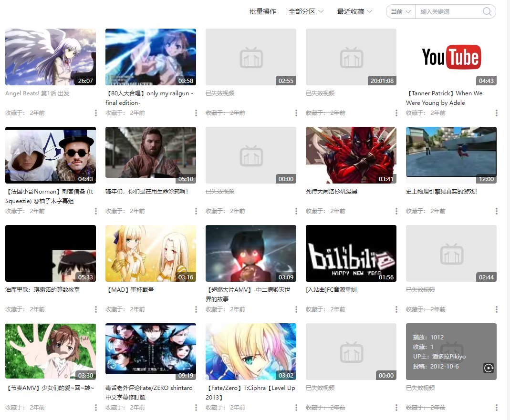The height and width of the screenshot is (420, 510).
Task: Open 【80人大合唱】only my railgun title
Action: point(149,98)
